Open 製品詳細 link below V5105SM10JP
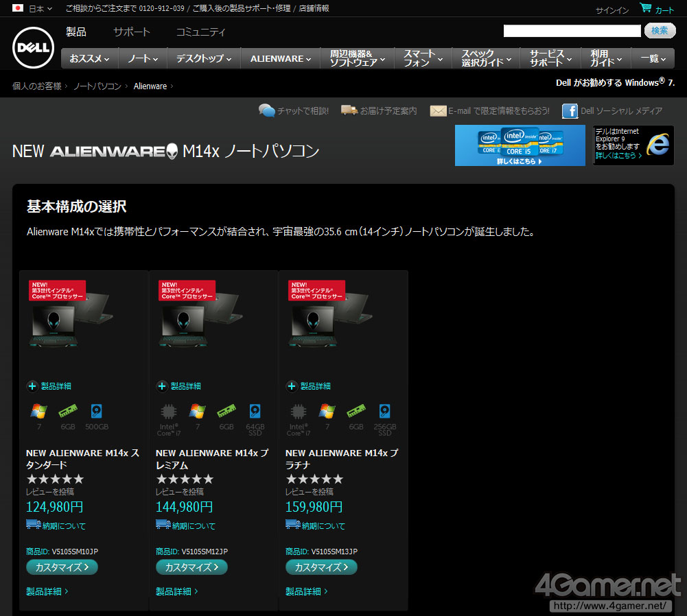687x616 pixels. [47, 591]
